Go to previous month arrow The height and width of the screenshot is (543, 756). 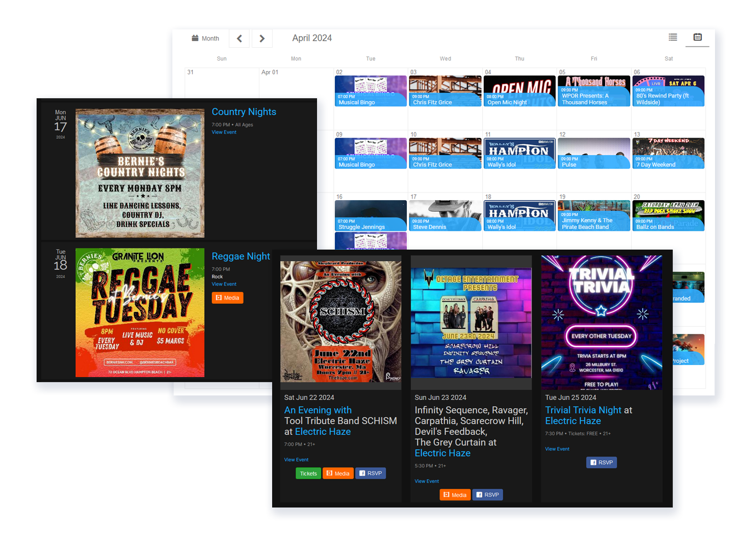(x=239, y=38)
